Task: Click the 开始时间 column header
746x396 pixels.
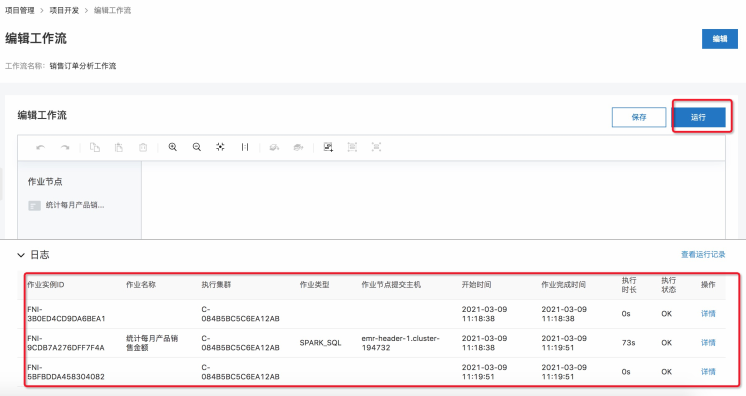Action: pyautogui.click(x=476, y=285)
